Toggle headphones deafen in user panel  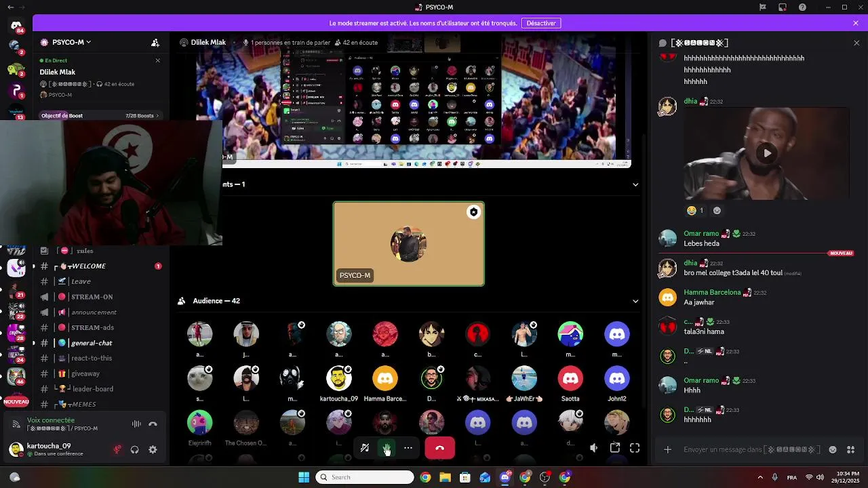click(x=135, y=449)
